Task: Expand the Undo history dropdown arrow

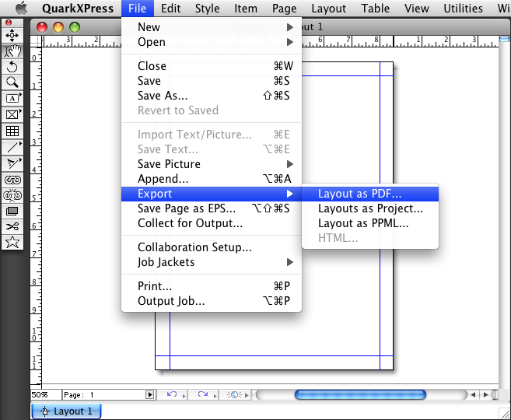Action: coord(184,396)
